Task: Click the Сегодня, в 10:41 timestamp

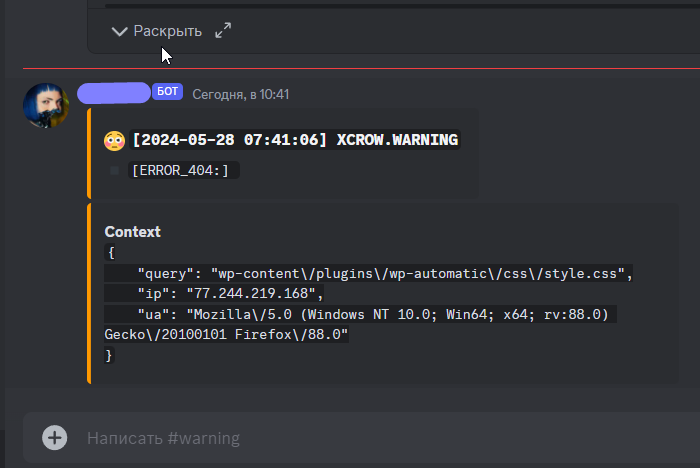Action: 240,94
